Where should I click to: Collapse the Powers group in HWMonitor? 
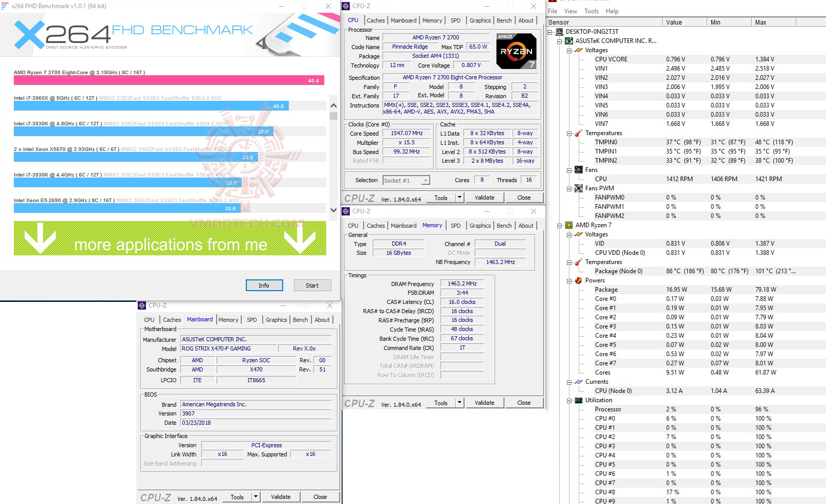tap(569, 280)
